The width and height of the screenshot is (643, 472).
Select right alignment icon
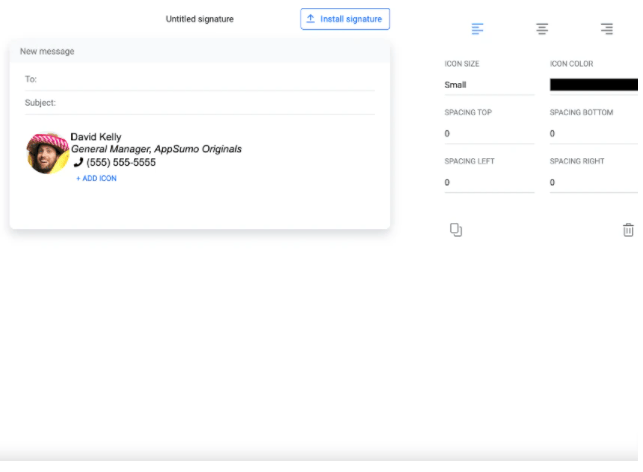click(606, 29)
